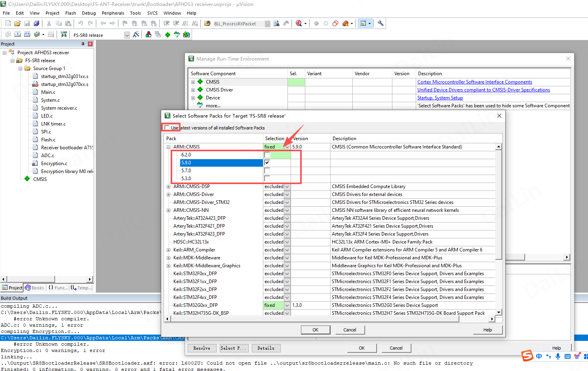Click the Select Software Packs toolbar icon
This screenshot has width=588, height=371.
tap(177, 34)
